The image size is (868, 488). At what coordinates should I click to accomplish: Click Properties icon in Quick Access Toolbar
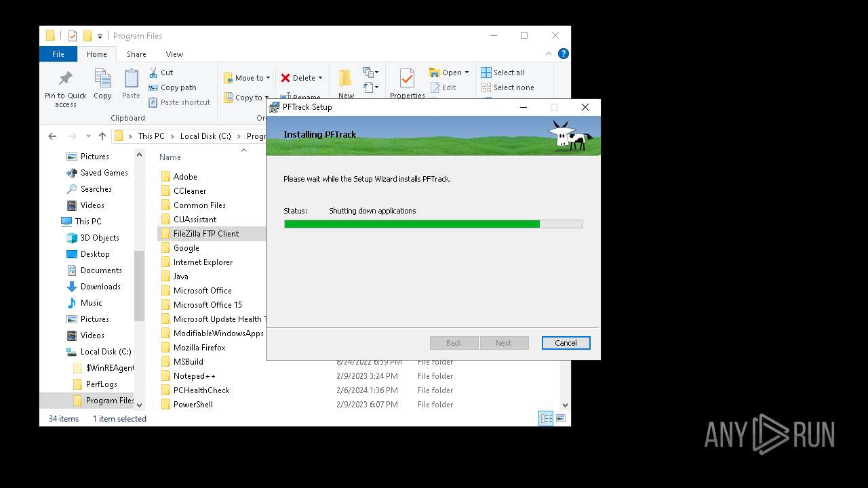73,36
